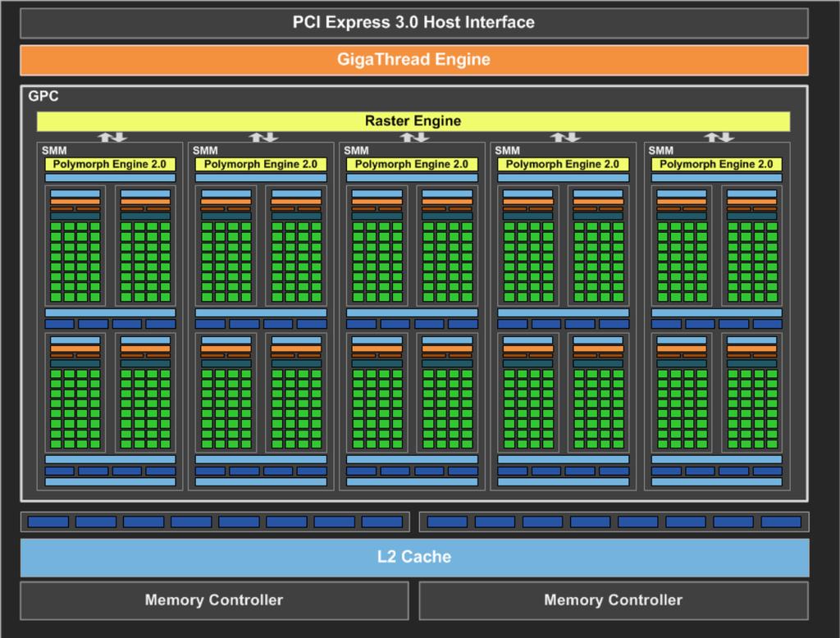This screenshot has height=638, width=840.
Task: Click the second SMM label from left
Action: point(205,151)
